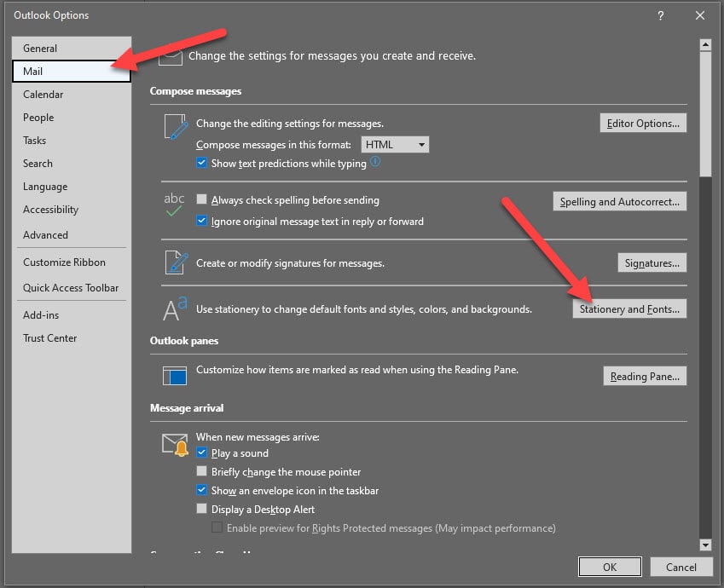Click the stationery fonts Aa icon
Screen dimensions: 724x588
coord(174,309)
